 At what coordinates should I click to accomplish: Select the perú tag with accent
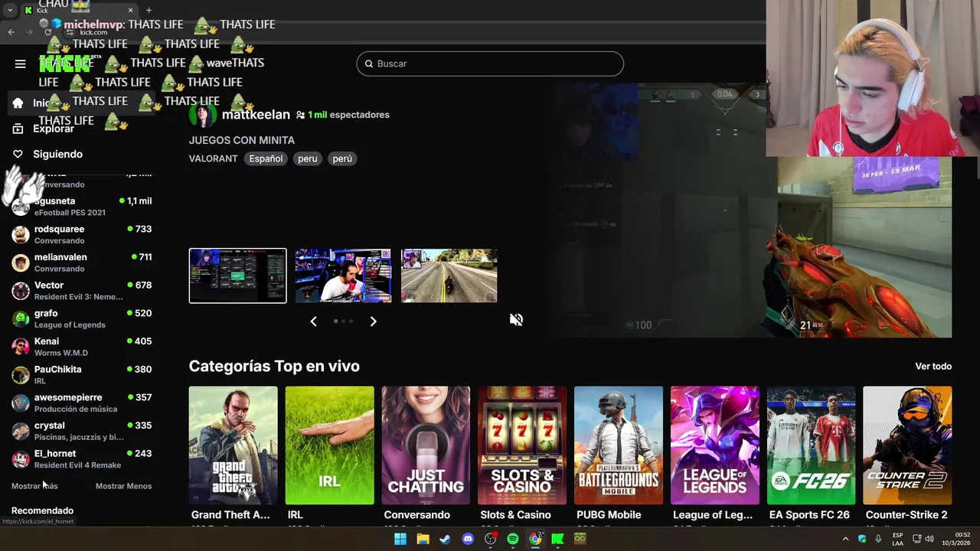tap(342, 158)
